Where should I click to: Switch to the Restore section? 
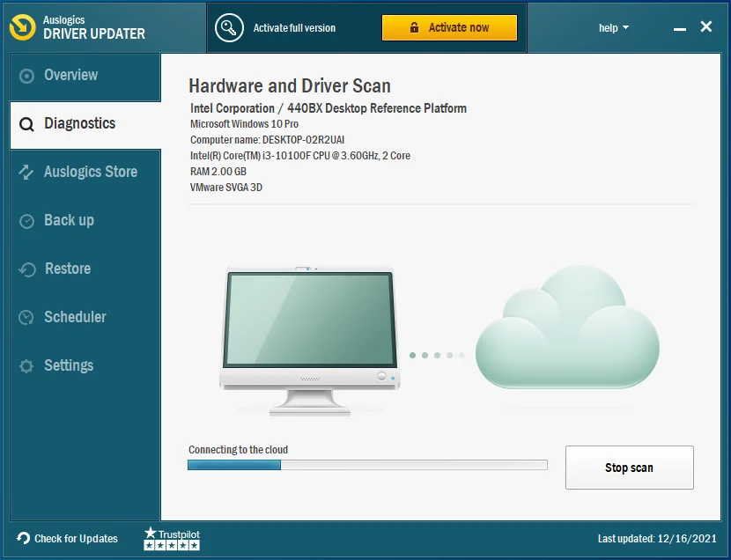click(85, 269)
